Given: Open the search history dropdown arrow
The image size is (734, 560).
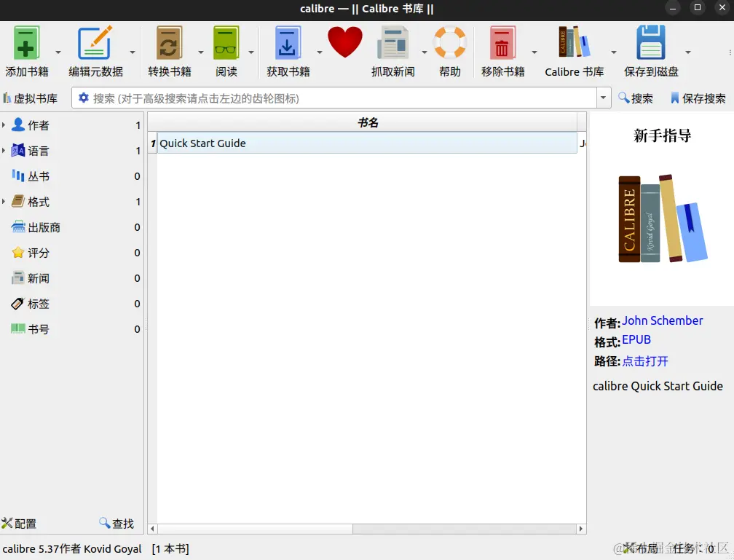Looking at the screenshot, I should tap(604, 98).
